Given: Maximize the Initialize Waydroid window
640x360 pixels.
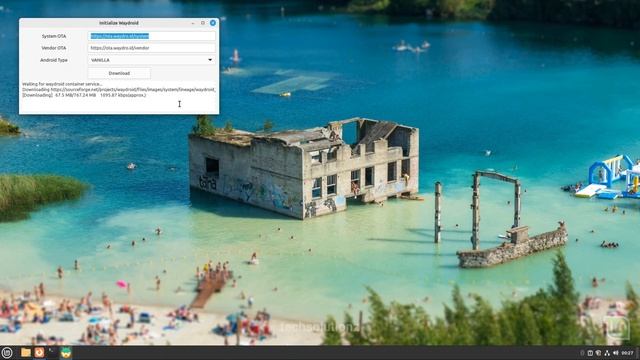Looking at the screenshot, I should [x=203, y=23].
